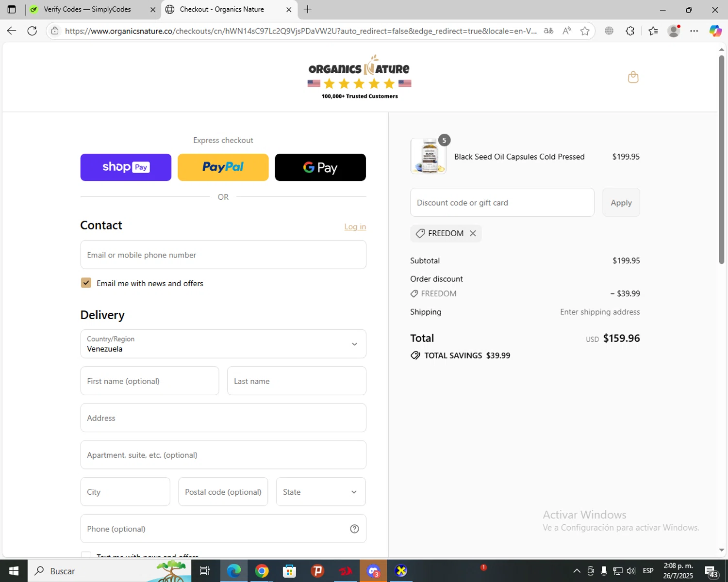Switch to Checkout - Organics Nature tab
Image resolution: width=728 pixels, height=582 pixels.
click(222, 9)
